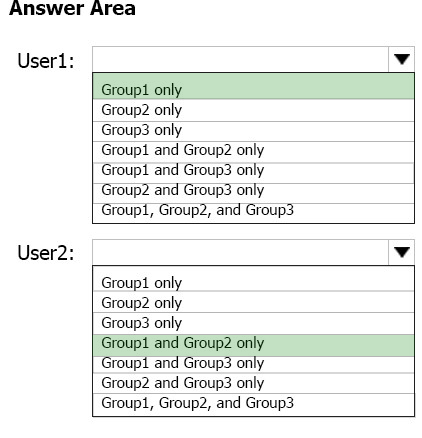Image resolution: width=422 pixels, height=438 pixels.
Task: Pick 'Group1, Group2, and Group3' for User1
Action: click(x=253, y=212)
